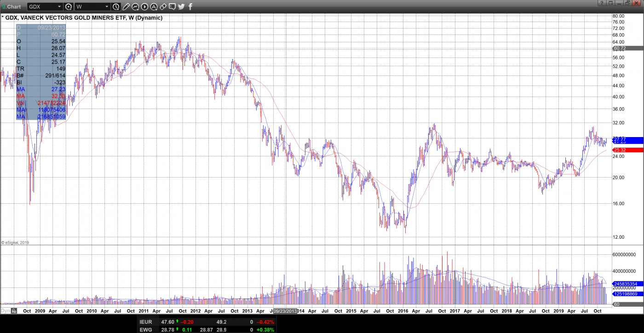Click the link/share chain icon
Screen dimensions: 644x333
coord(163,7)
